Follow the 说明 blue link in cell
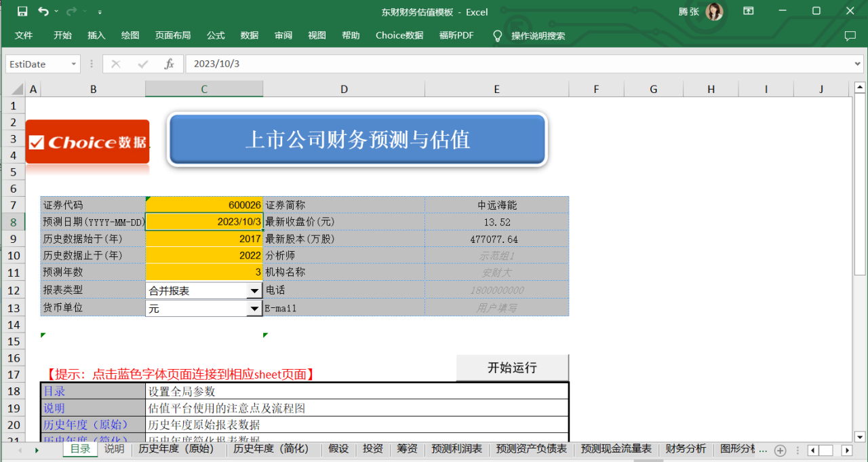 [x=54, y=408]
